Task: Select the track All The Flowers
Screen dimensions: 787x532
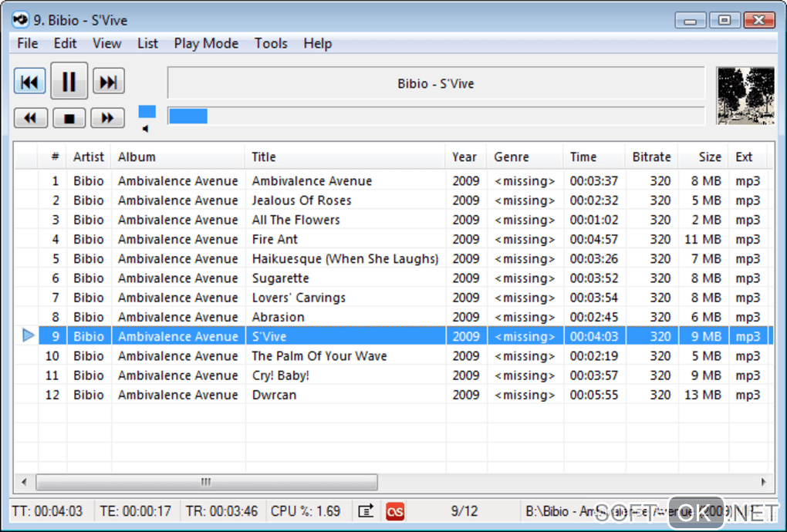Action: [x=296, y=220]
